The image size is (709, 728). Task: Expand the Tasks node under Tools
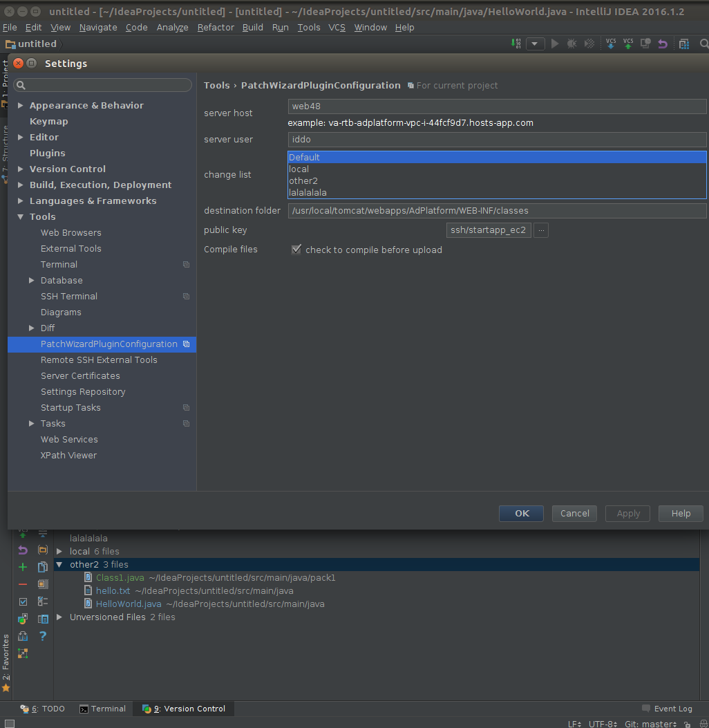(32, 423)
